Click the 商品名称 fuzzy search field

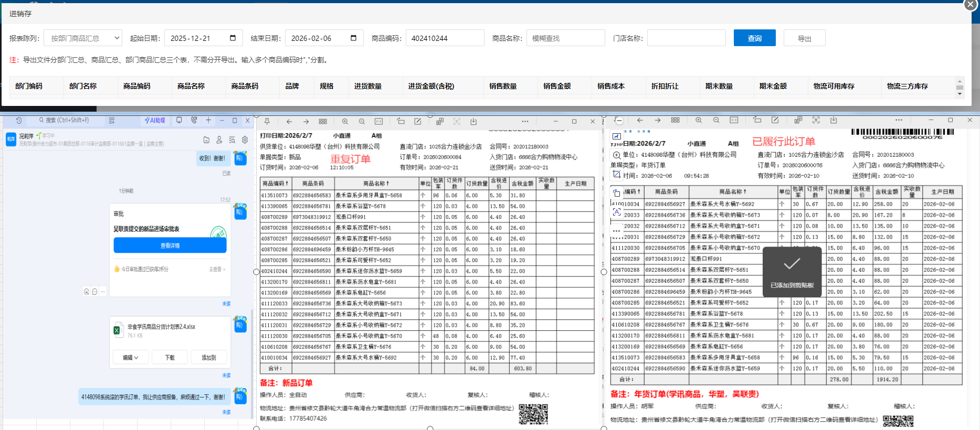click(565, 38)
